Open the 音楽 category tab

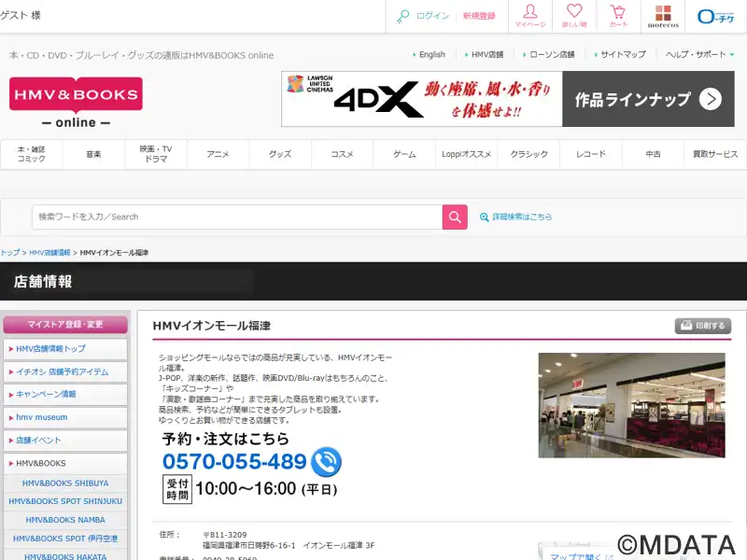(x=93, y=154)
